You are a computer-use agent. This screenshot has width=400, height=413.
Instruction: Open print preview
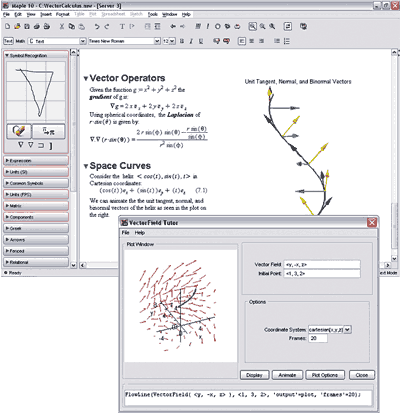coord(47,26)
